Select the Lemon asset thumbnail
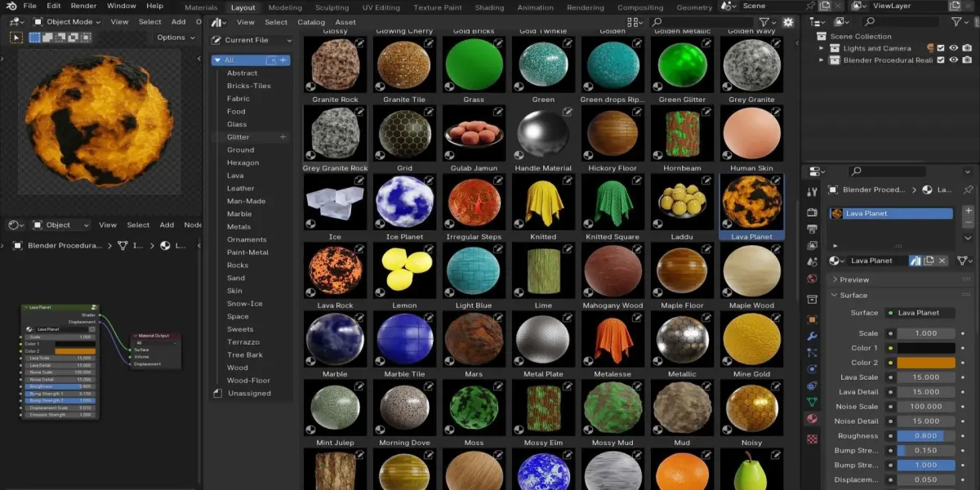 [404, 269]
